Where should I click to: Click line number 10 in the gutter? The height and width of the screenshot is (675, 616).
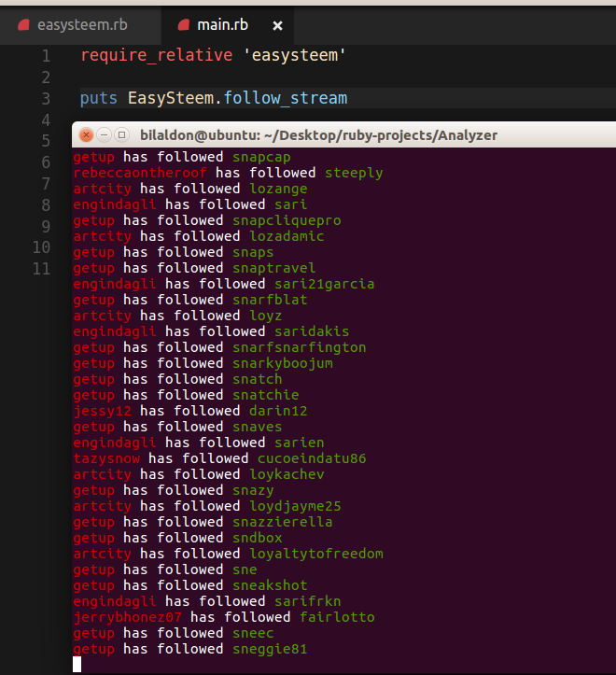click(x=42, y=247)
